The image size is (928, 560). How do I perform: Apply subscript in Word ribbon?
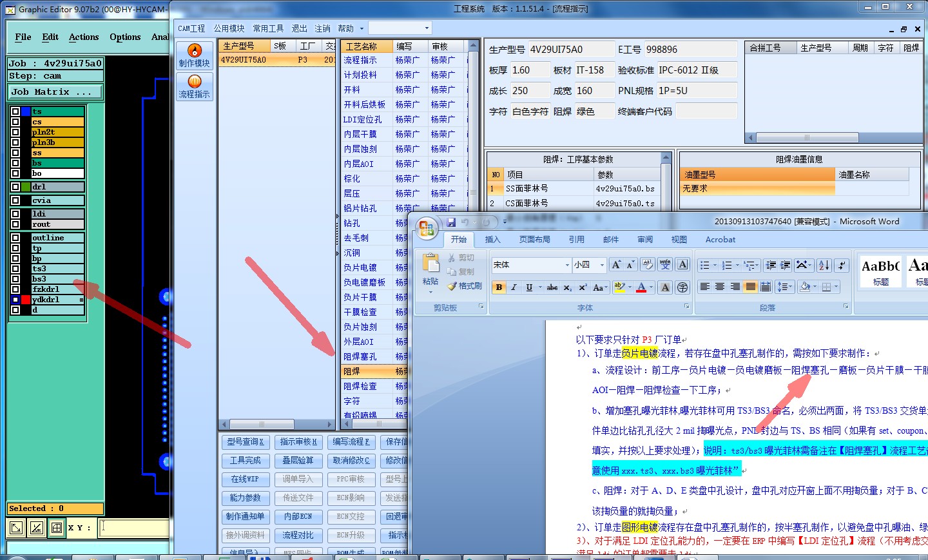(568, 287)
